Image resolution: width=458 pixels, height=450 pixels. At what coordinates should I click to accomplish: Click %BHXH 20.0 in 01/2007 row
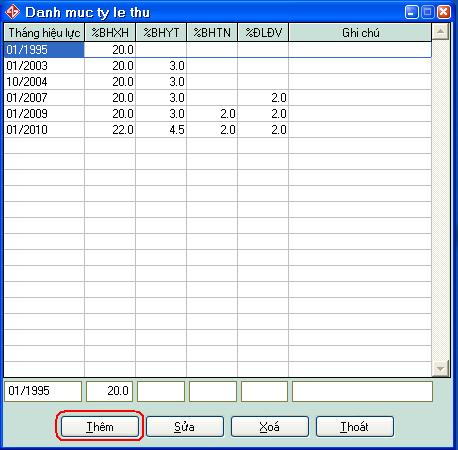point(110,98)
